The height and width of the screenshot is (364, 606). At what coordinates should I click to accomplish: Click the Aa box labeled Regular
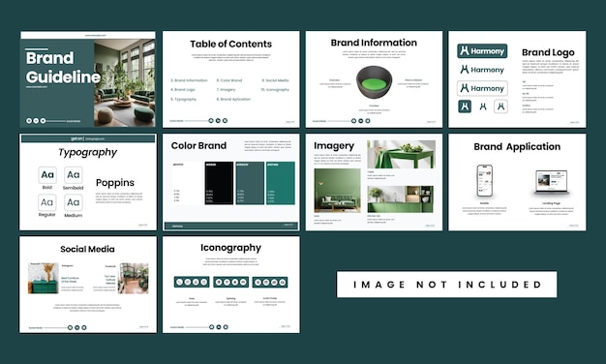point(47,202)
